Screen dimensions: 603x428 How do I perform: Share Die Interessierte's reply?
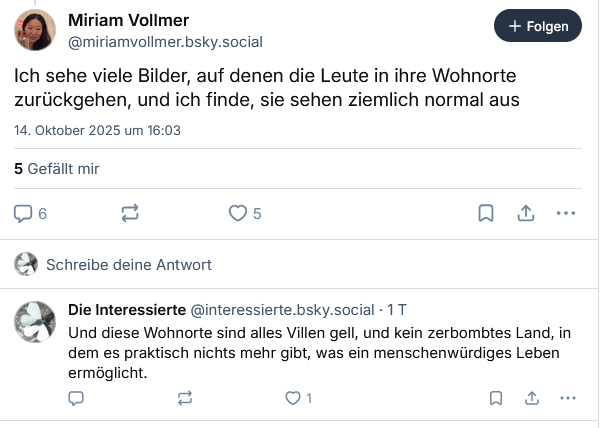click(531, 398)
